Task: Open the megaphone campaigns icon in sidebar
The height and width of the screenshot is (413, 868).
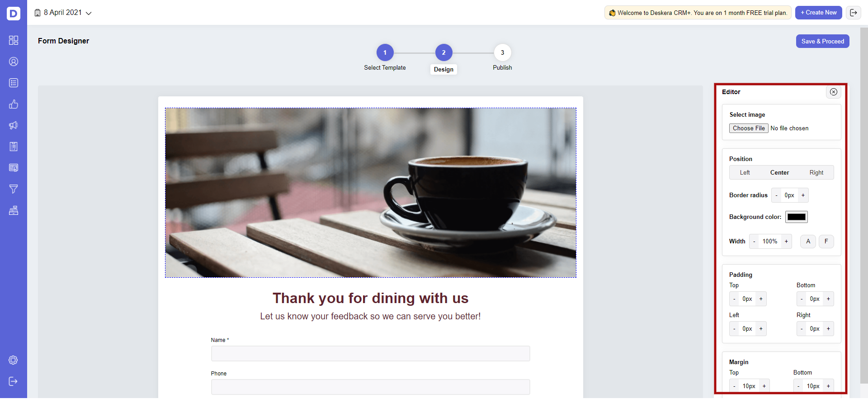Action: click(x=14, y=125)
